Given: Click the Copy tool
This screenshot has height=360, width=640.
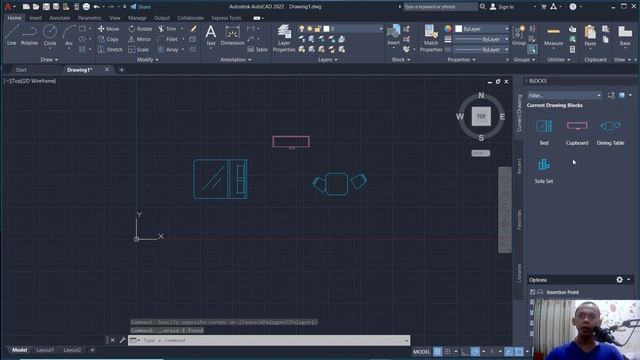Looking at the screenshot, I should coord(109,39).
